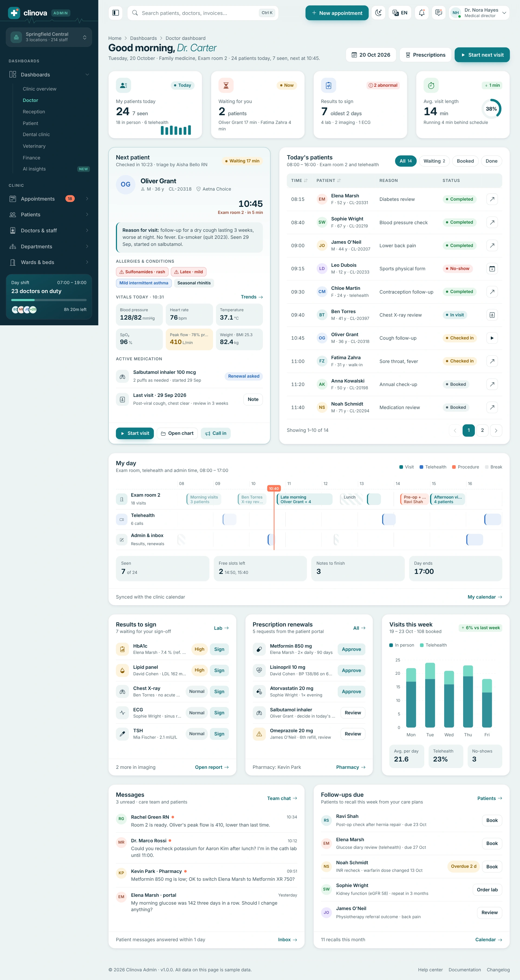Viewport: 520px width, 980px height.
Task: Toggle the Break legend in My day
Action: [493, 467]
